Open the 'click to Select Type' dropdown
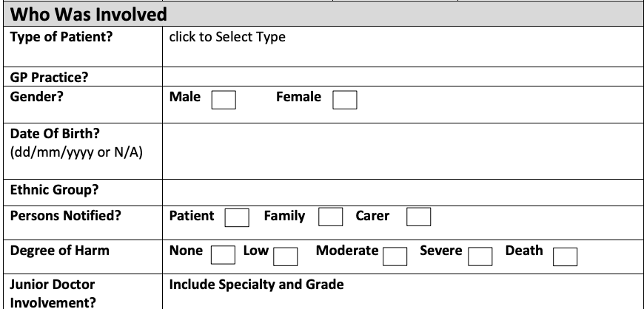The width and height of the screenshot is (644, 309). pos(227,37)
